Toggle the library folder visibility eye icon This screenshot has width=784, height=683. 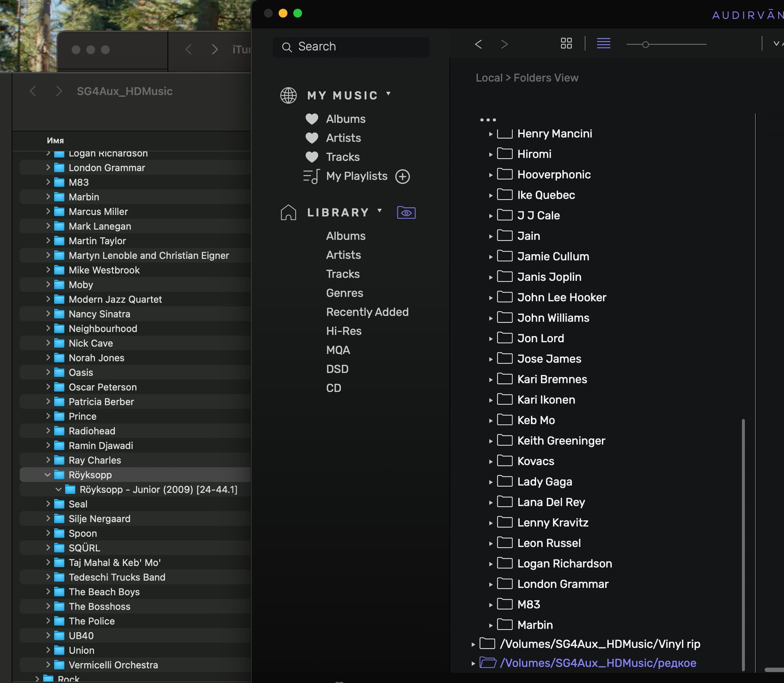pos(406,213)
